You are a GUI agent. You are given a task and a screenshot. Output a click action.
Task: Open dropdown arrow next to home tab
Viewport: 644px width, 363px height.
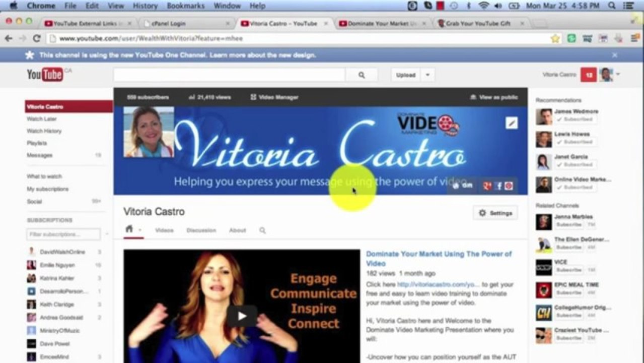point(140,230)
